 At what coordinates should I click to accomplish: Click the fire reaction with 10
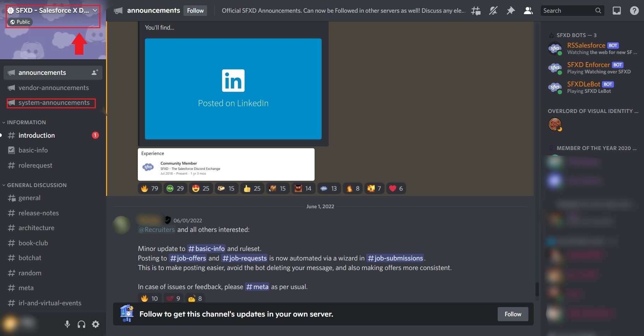click(x=150, y=298)
